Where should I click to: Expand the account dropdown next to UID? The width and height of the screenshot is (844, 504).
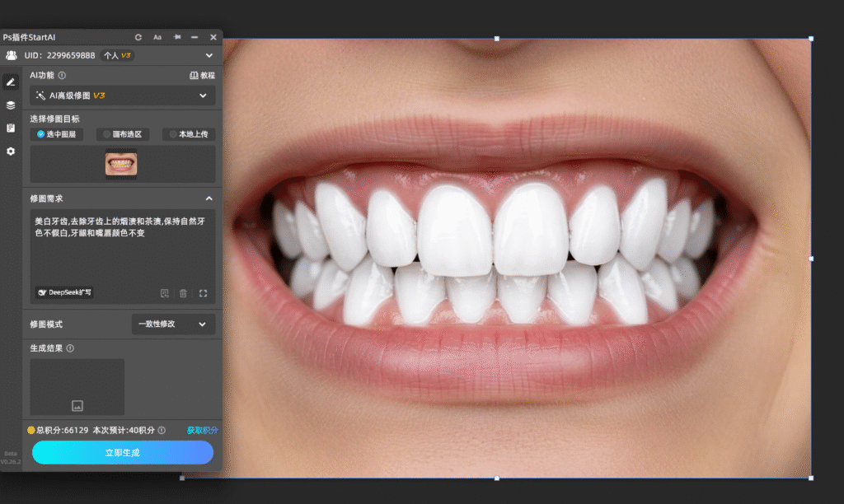tap(209, 55)
